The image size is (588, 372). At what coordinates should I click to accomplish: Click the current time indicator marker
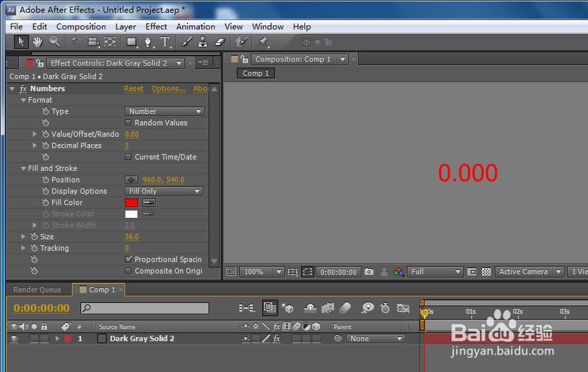tap(424, 313)
